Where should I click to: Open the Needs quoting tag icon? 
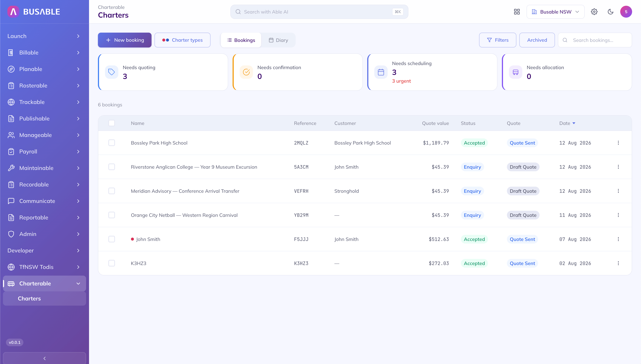click(x=112, y=72)
